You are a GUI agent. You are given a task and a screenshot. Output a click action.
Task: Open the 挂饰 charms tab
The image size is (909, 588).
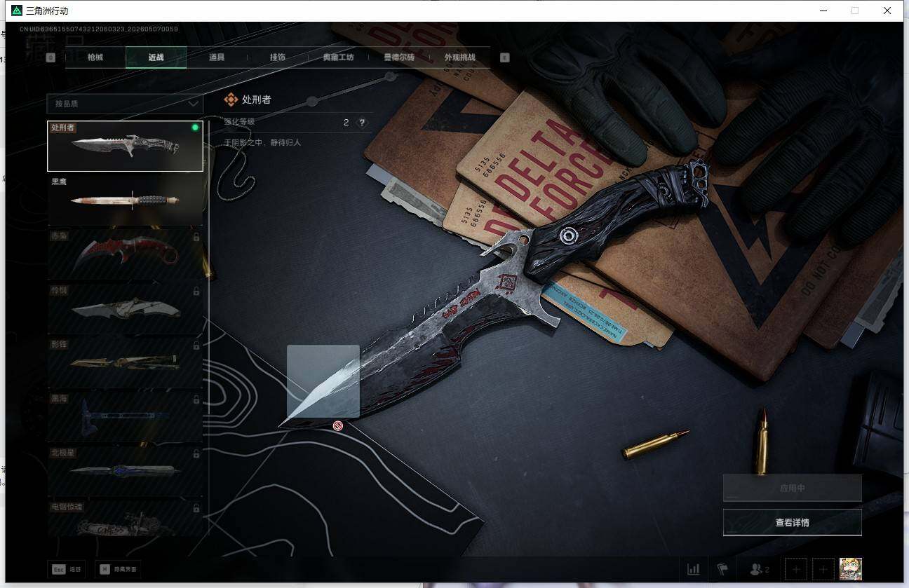click(x=278, y=57)
